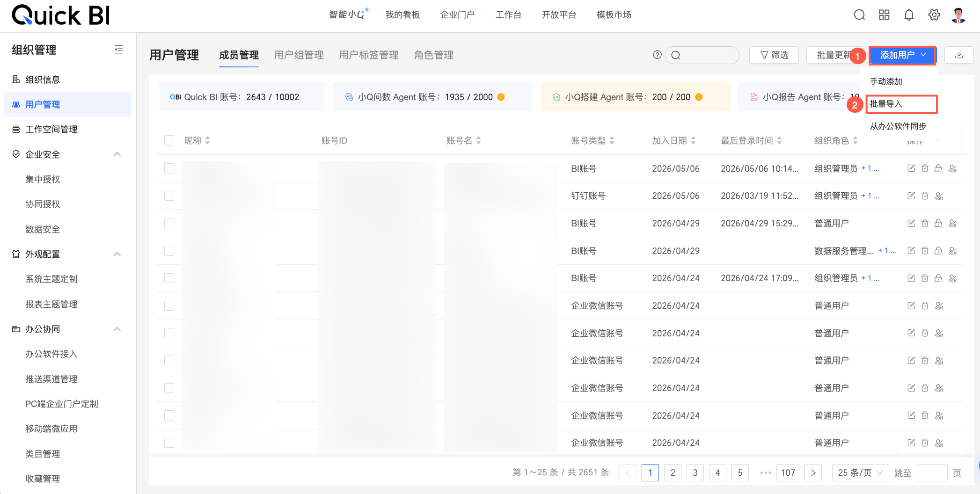The width and height of the screenshot is (980, 494).
Task: Delete the 钉钉账号 user row
Action: pyautogui.click(x=925, y=196)
